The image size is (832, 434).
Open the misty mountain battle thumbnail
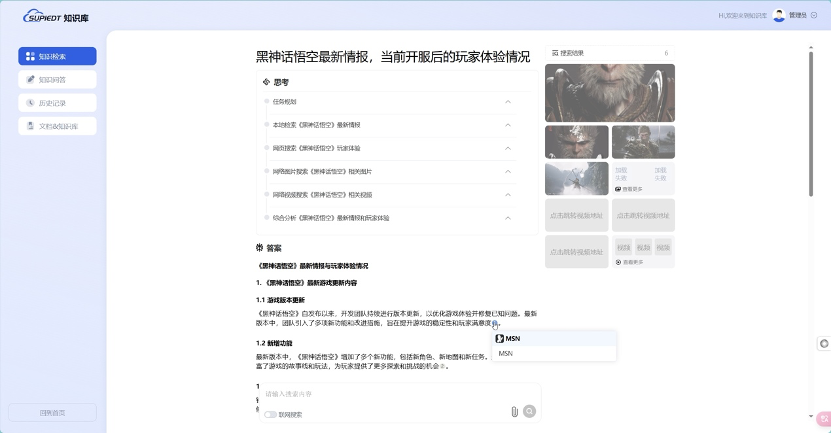click(577, 179)
